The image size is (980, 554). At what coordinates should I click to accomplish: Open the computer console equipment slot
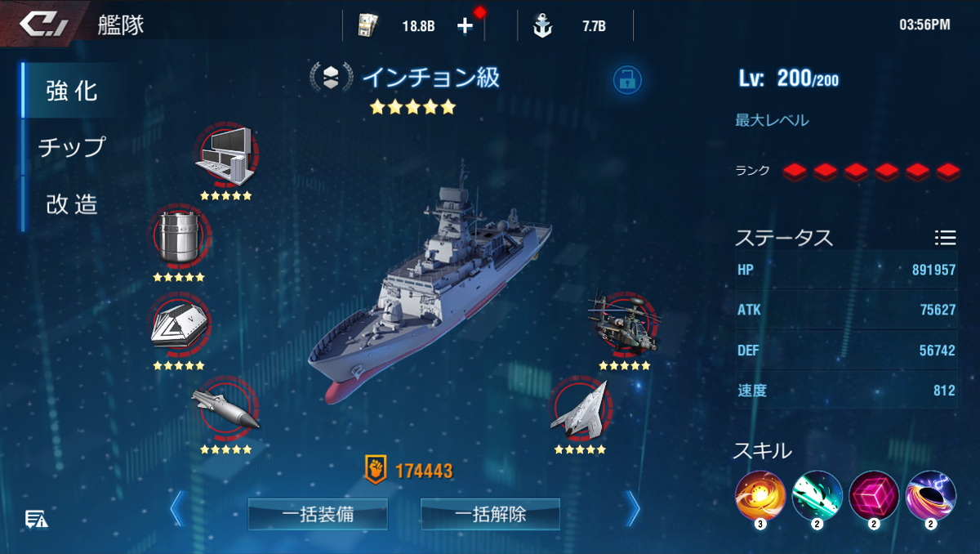(226, 155)
